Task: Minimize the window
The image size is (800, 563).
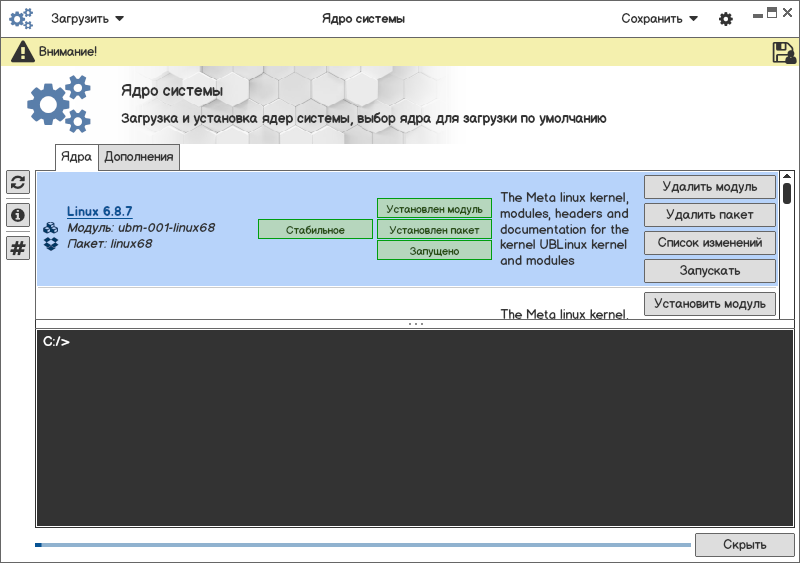Action: coord(758,16)
